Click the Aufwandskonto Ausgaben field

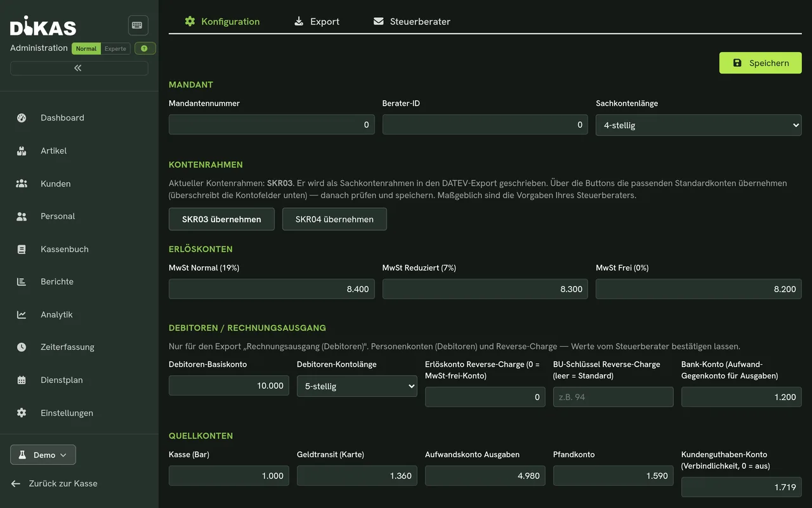tap(485, 476)
